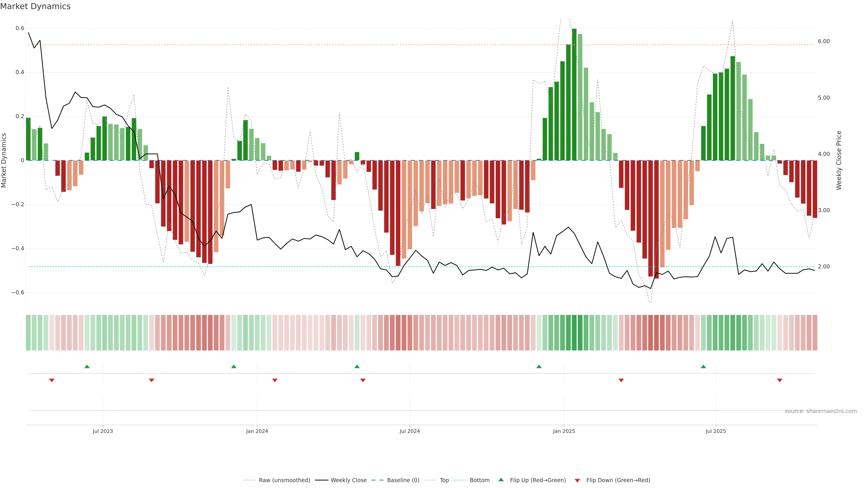Click the Top legend entry

point(444,480)
